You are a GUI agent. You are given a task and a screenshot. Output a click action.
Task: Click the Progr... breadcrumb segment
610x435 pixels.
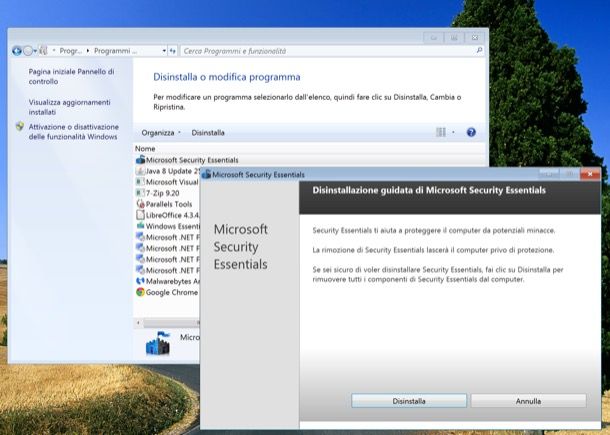pos(70,51)
